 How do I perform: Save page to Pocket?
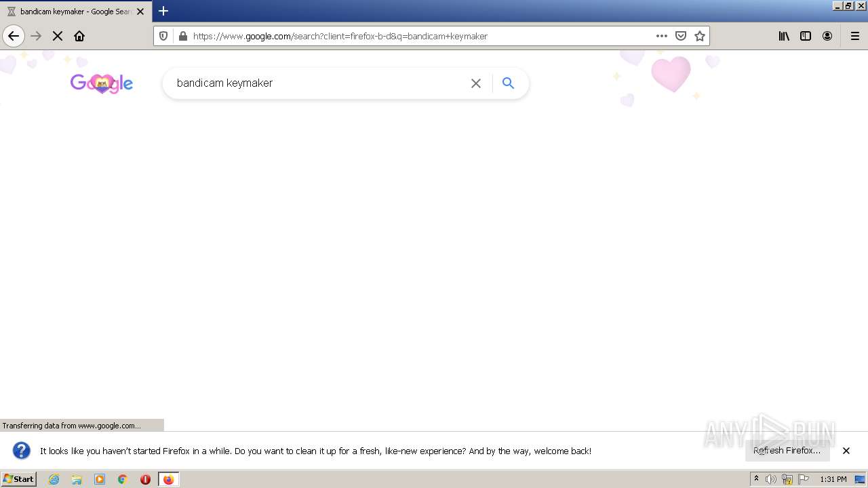[x=681, y=36]
